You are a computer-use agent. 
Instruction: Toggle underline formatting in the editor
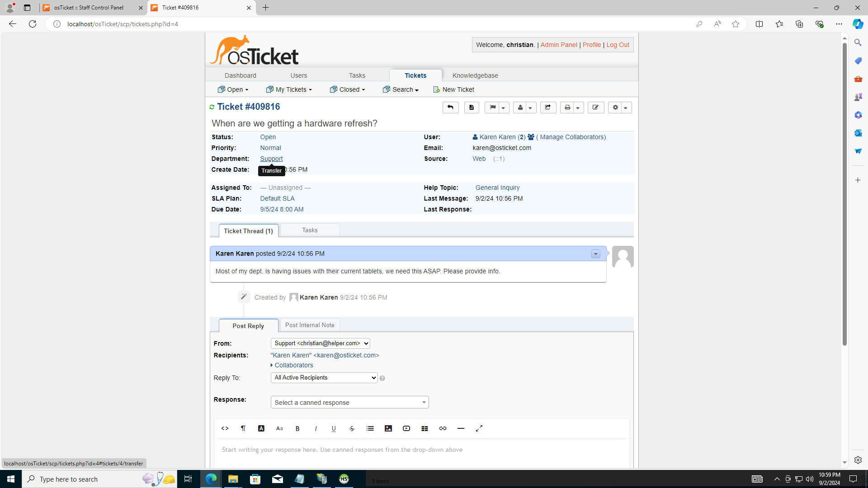334,428
